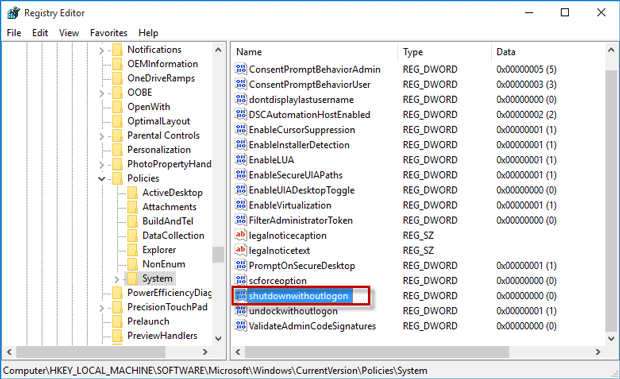This screenshot has height=379, width=620.
Task: Click the scforceoption DWORD icon
Action: pos(240,280)
